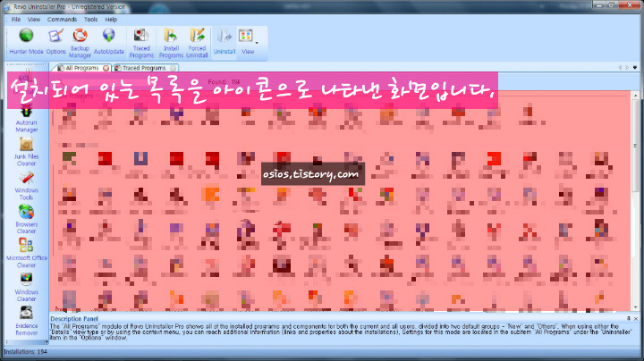Open the Help menu
Viewport: 644px width, 361px height.
(x=111, y=20)
